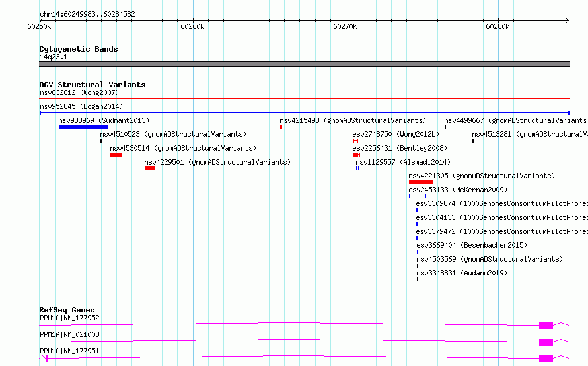Select the blue nsv983969 variant bar
Viewport: 588px width, 366px height.
[x=83, y=127]
